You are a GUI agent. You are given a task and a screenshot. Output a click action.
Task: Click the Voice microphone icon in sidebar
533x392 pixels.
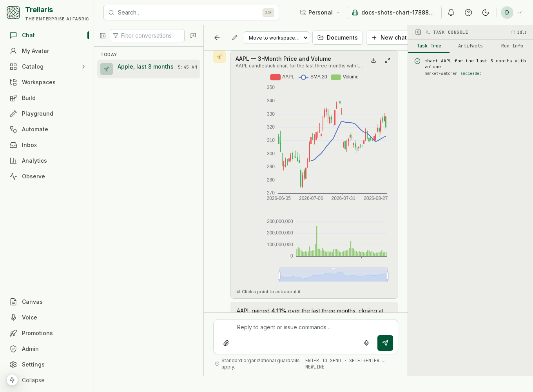(13, 318)
